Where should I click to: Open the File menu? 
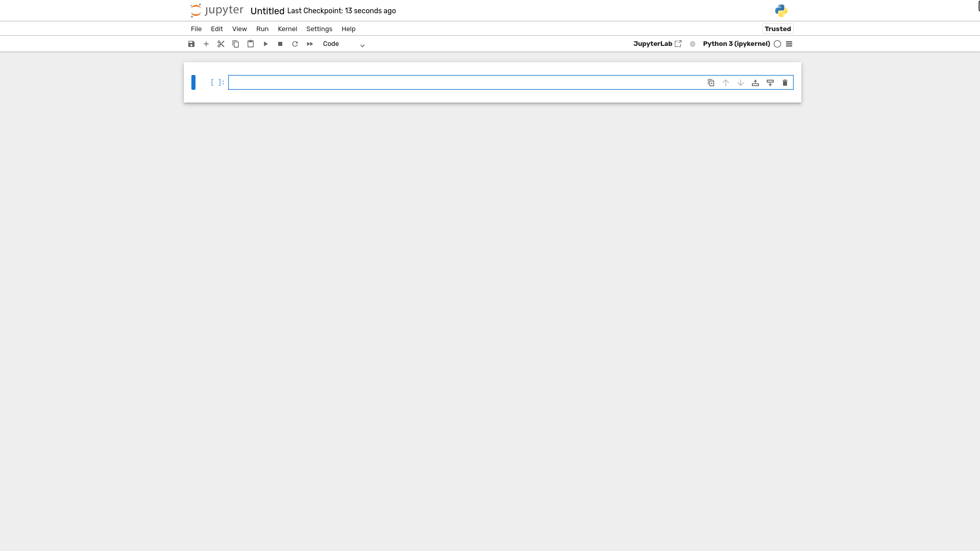tap(196, 29)
